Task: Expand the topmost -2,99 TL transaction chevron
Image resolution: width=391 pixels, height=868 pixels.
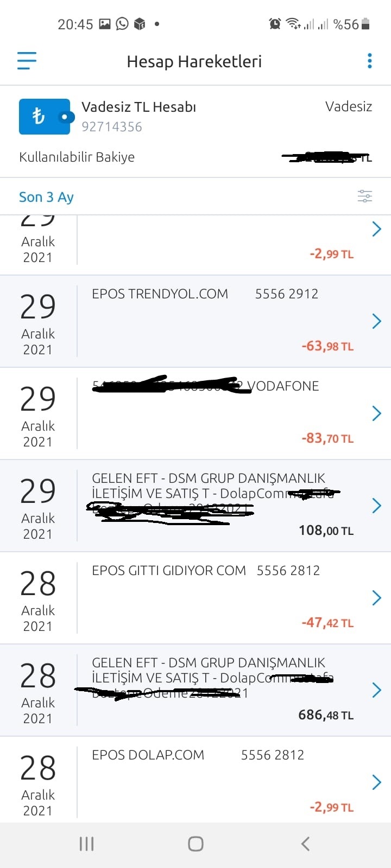Action: (x=376, y=229)
